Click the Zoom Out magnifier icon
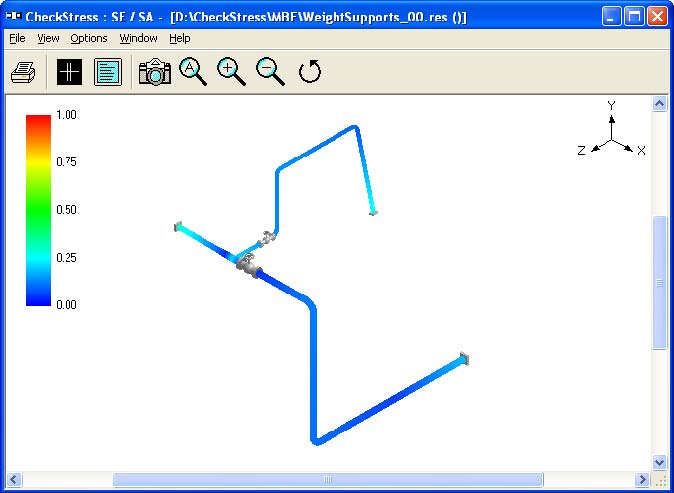 (270, 72)
